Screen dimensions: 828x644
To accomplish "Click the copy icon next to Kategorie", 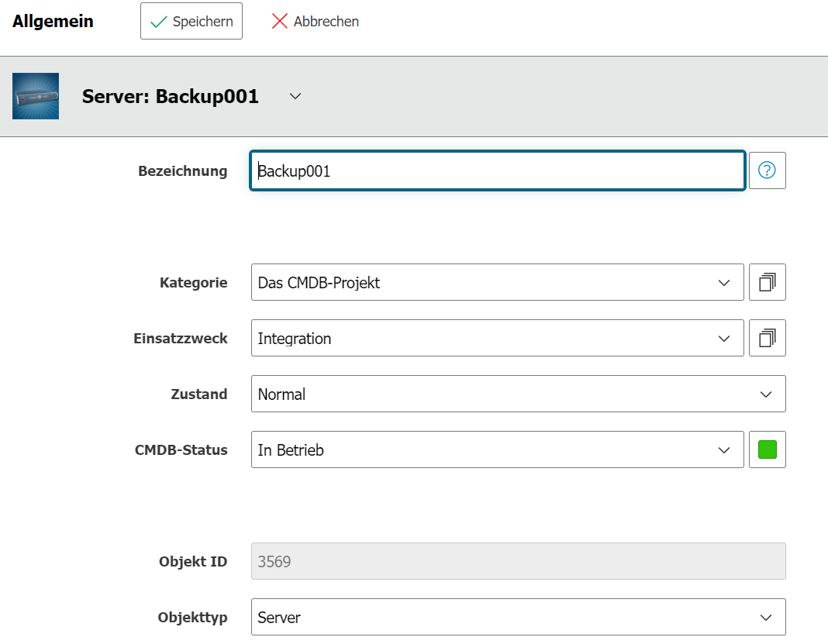I will [x=767, y=282].
